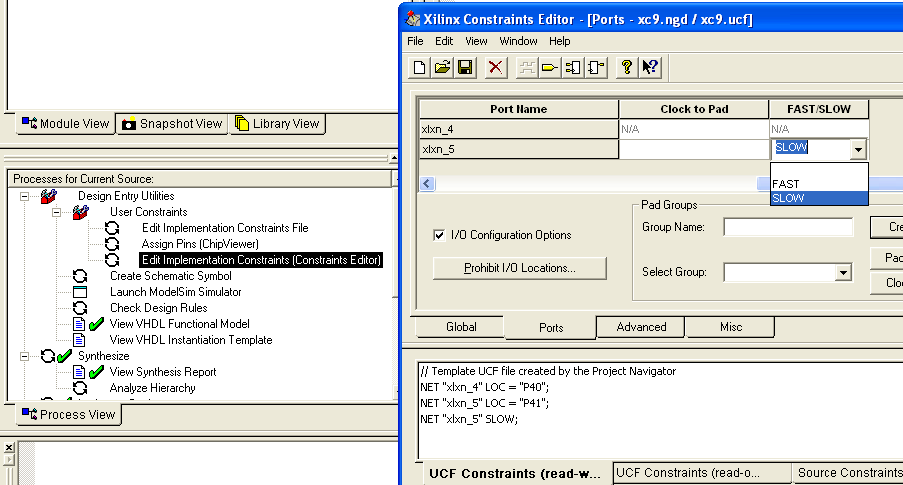Click document icon for View Synthesis Report
This screenshot has width=903, height=485.
(x=79, y=372)
